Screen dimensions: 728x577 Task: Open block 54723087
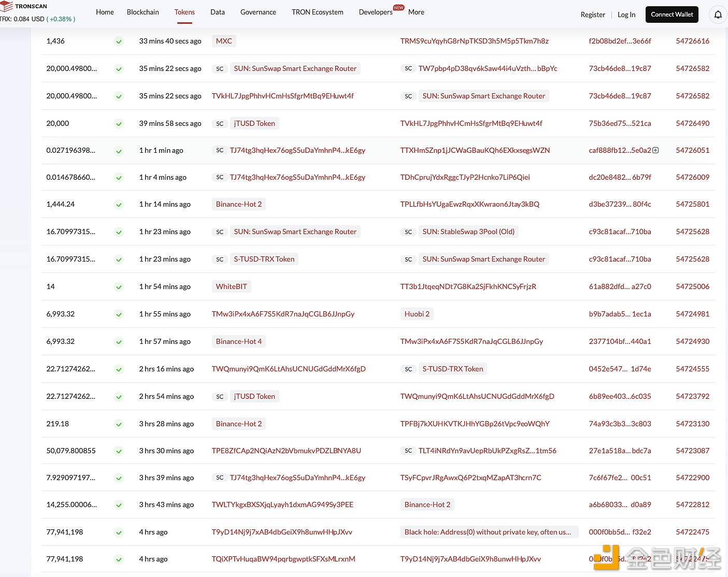pyautogui.click(x=692, y=451)
